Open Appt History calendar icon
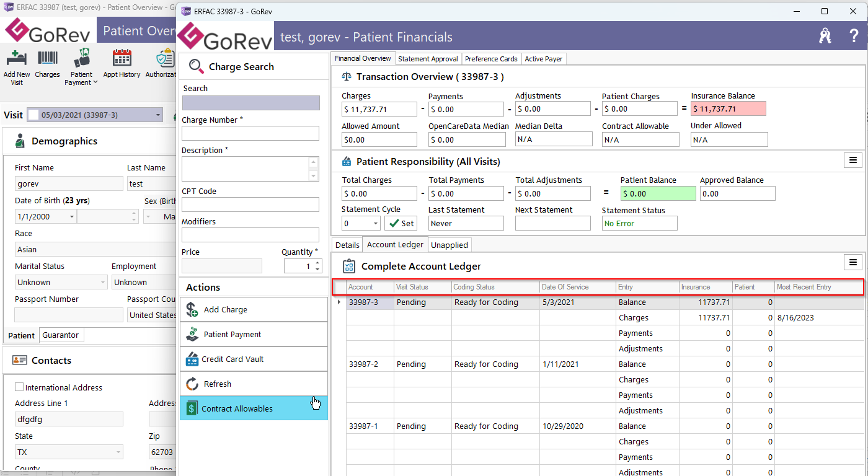Image resolution: width=868 pixels, height=476 pixels. tap(122, 58)
